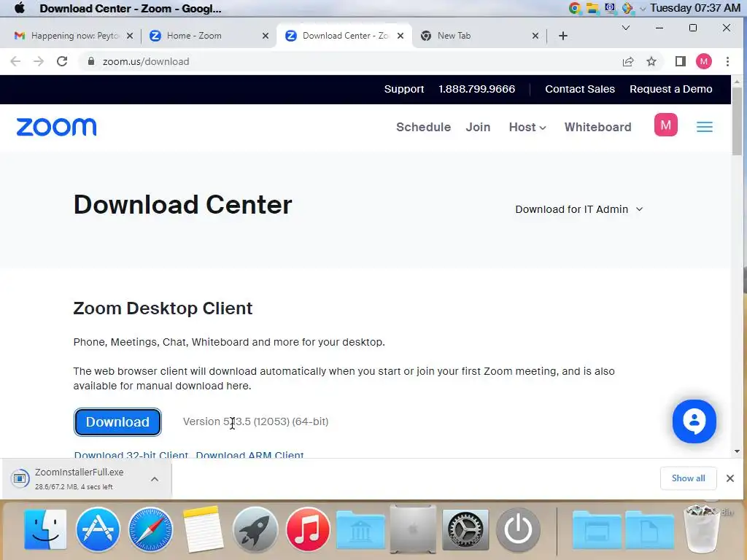
Task: Expand Download for IT Admin dropdown
Action: click(578, 209)
